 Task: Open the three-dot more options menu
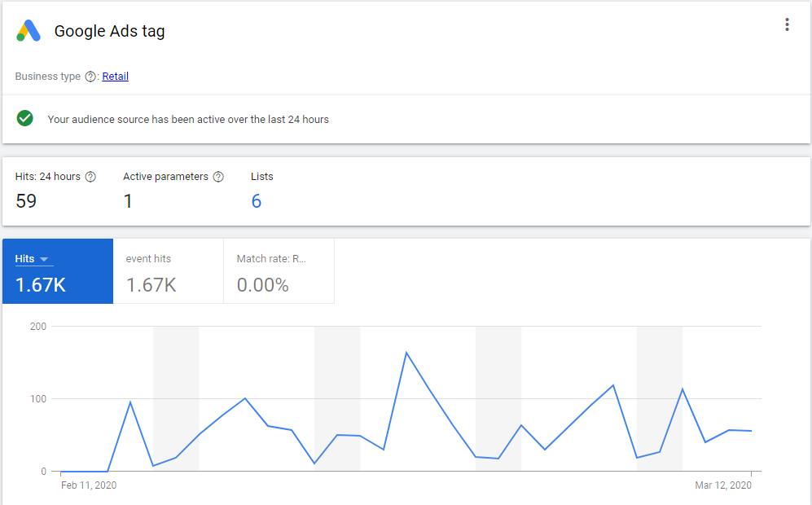point(787,25)
